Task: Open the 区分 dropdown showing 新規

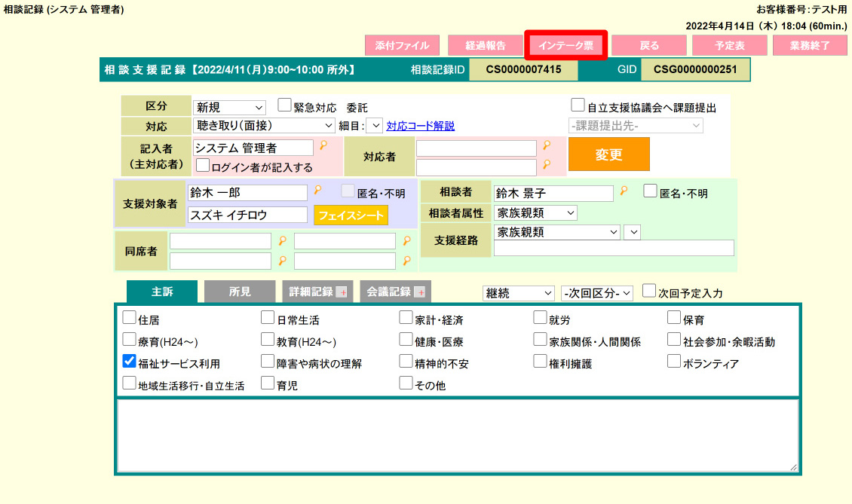Action: tap(229, 106)
